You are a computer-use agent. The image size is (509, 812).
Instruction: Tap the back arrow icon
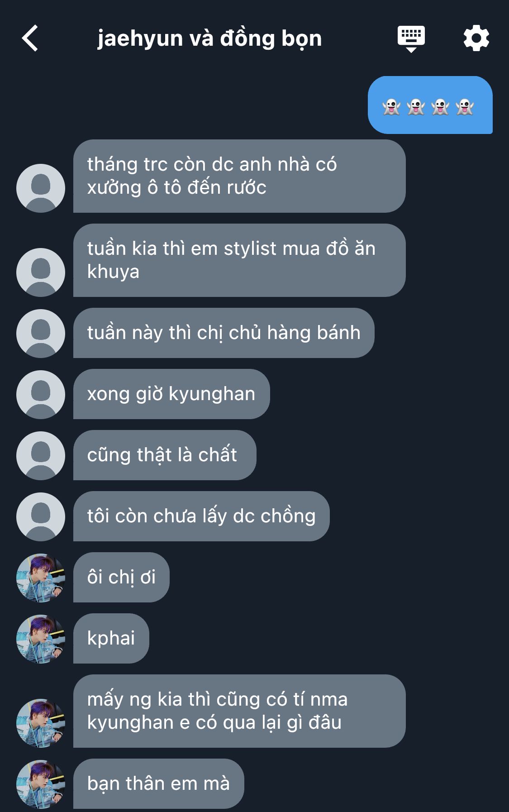30,38
